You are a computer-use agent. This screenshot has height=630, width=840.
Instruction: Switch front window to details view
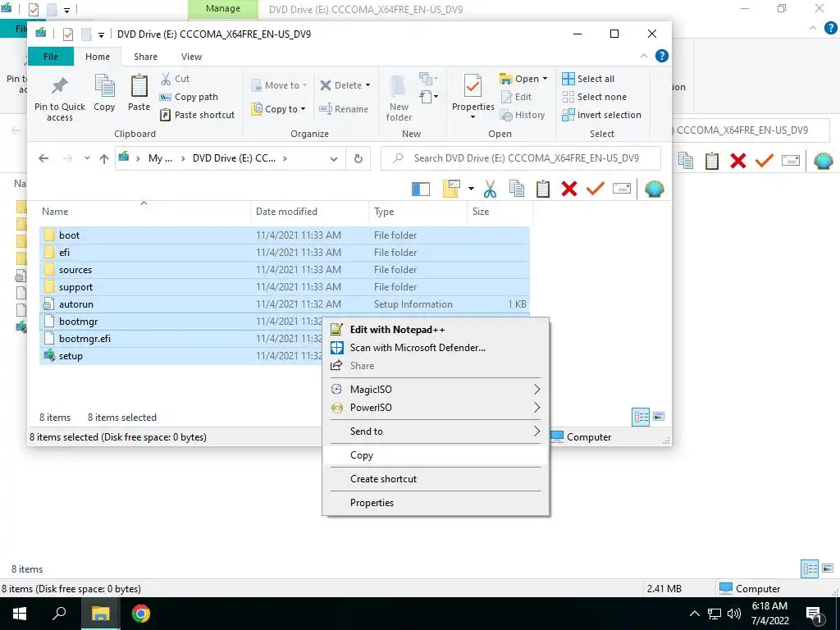click(641, 417)
